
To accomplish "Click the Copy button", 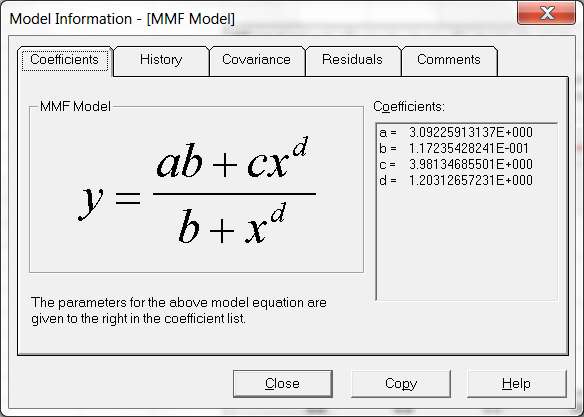I will (x=401, y=383).
